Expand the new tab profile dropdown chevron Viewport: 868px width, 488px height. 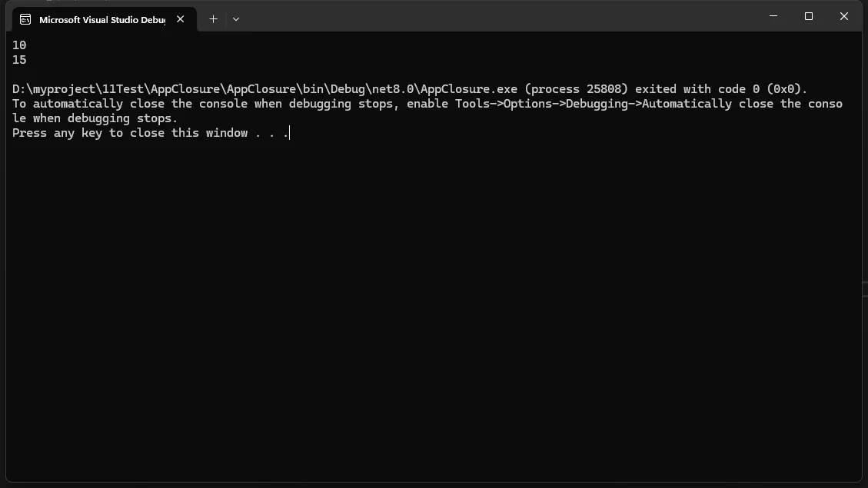pos(236,19)
